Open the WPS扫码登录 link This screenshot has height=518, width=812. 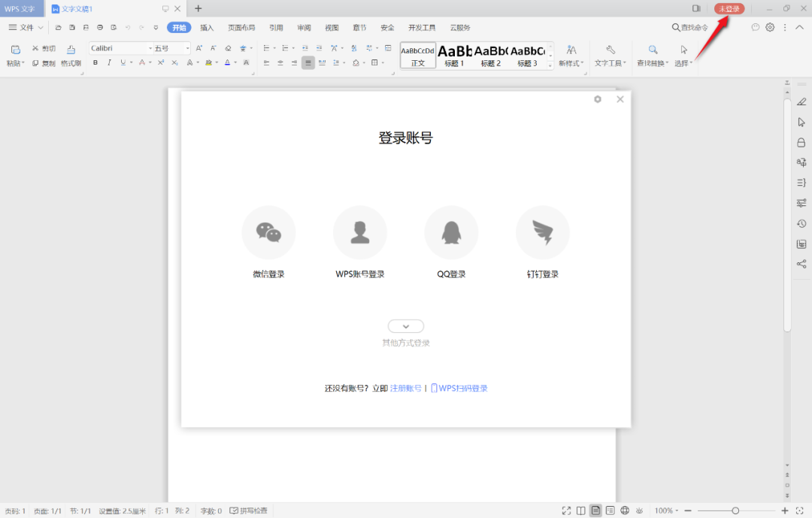click(459, 388)
